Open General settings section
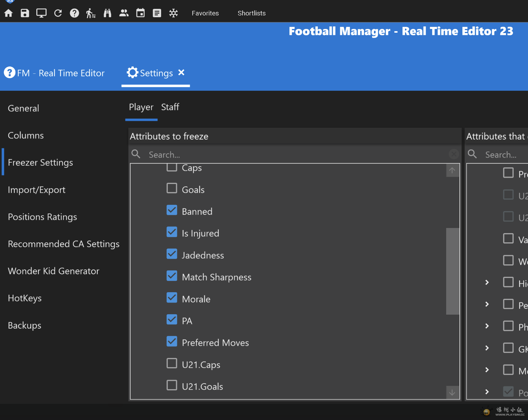This screenshot has width=528, height=420. (x=23, y=108)
